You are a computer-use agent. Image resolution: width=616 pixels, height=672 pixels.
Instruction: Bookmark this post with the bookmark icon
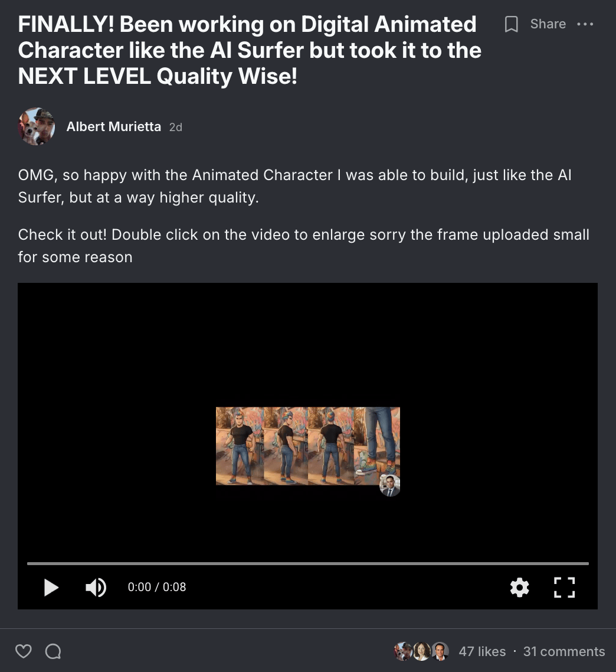[511, 24]
